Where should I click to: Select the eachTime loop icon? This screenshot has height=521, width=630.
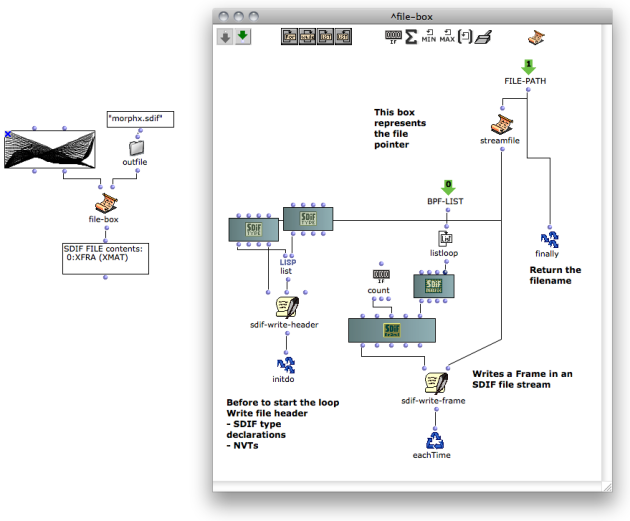(x=435, y=441)
